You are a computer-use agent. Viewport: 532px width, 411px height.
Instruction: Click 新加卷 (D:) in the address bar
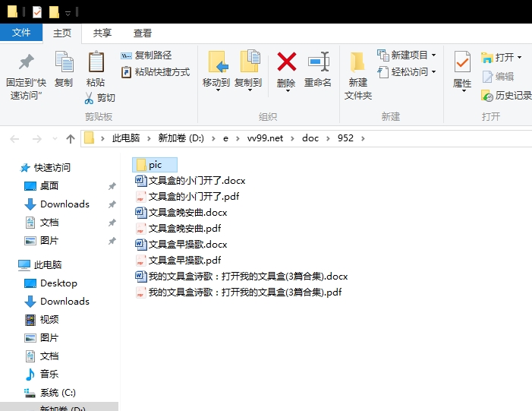[x=181, y=138]
